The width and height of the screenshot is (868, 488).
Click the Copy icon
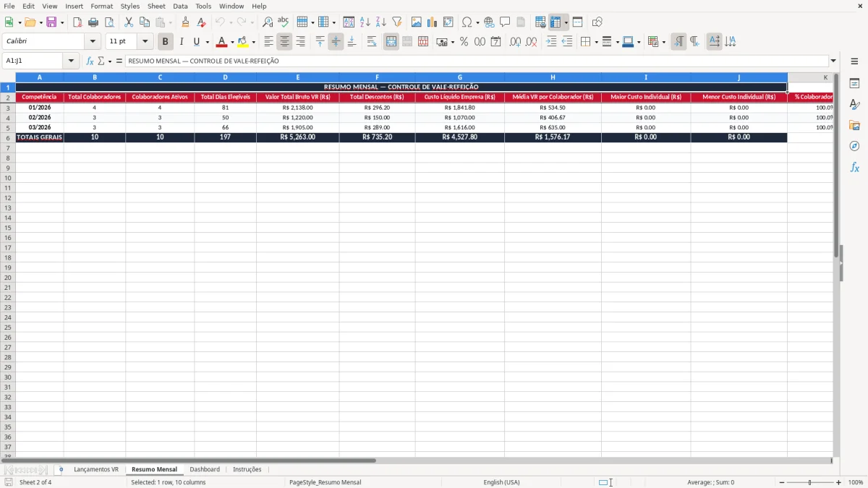(145, 22)
